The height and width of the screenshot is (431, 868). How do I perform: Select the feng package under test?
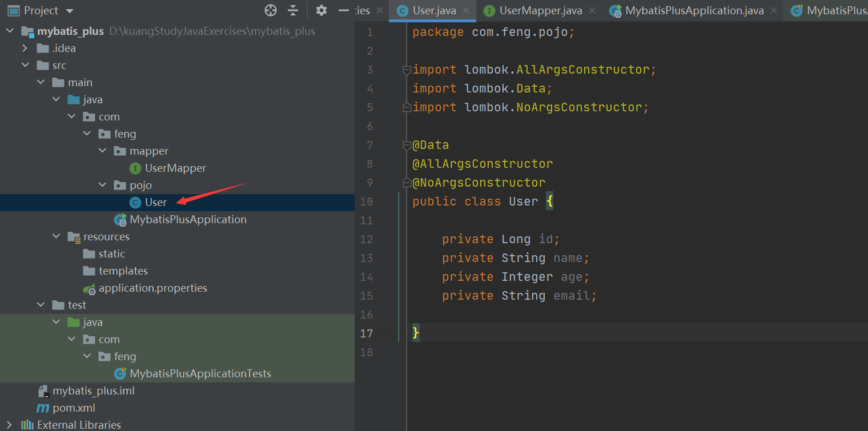coord(117,356)
